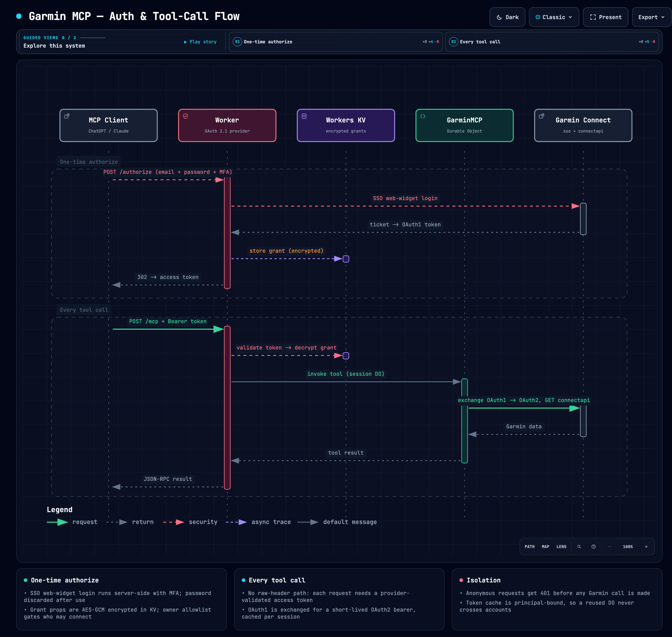672x637 pixels.
Task: Click the 'invoke tool (session DO)' label
Action: click(x=346, y=374)
